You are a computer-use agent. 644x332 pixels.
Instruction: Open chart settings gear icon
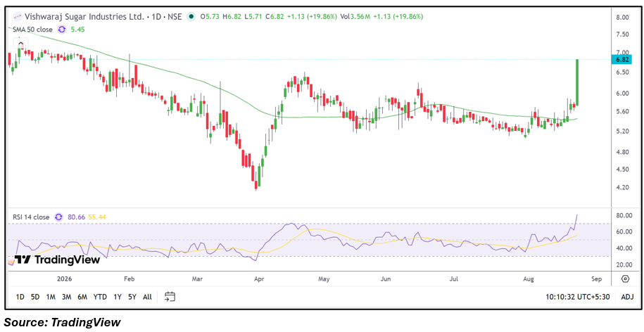(625, 279)
